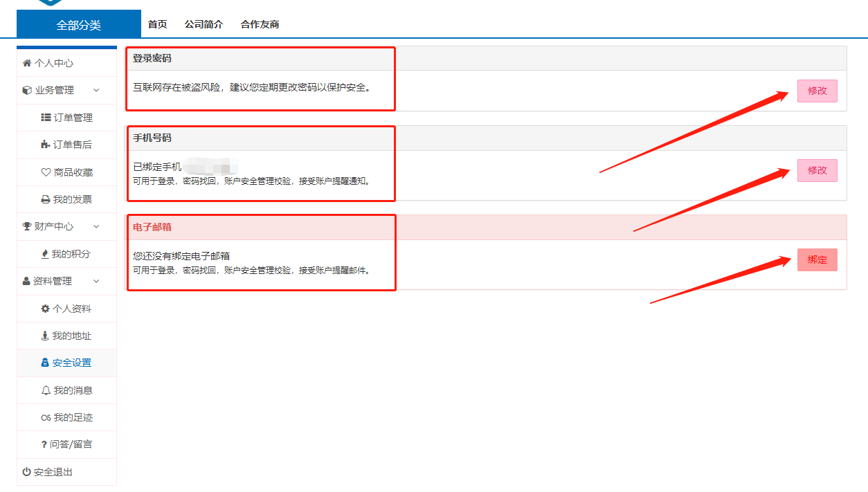Open 问答/留言 page
The width and height of the screenshot is (868, 492).
(66, 444)
